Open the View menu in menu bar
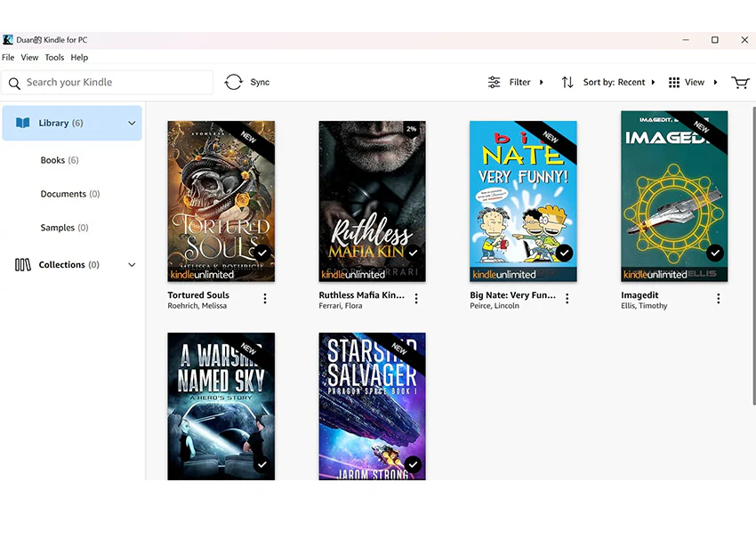756x539 pixels. click(x=29, y=58)
